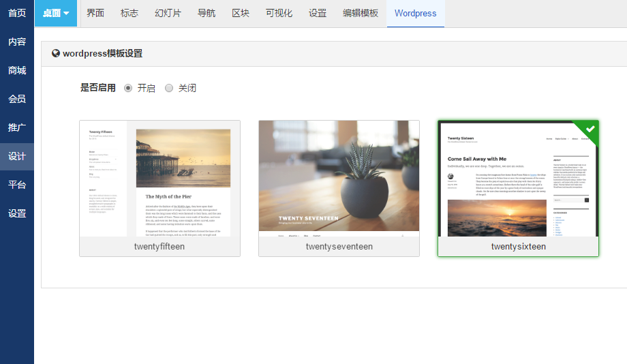This screenshot has width=627, height=364.
Task: Open 平台 in the sidebar
Action: pyautogui.click(x=17, y=185)
